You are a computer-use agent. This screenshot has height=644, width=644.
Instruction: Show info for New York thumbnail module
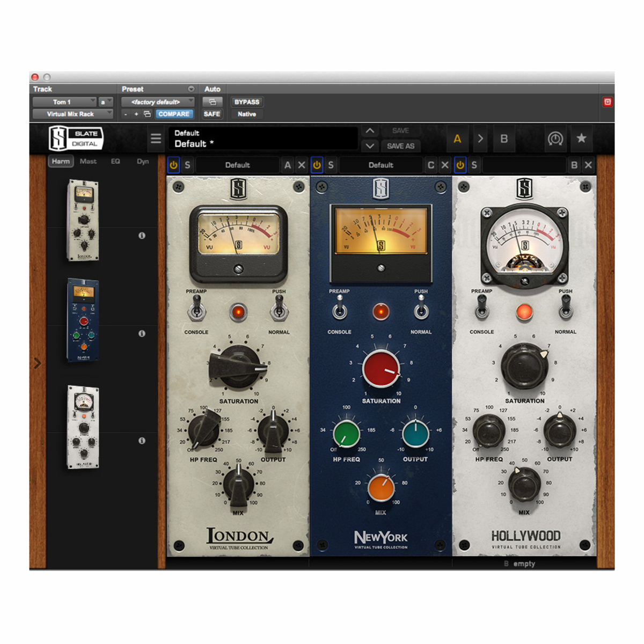click(x=142, y=333)
